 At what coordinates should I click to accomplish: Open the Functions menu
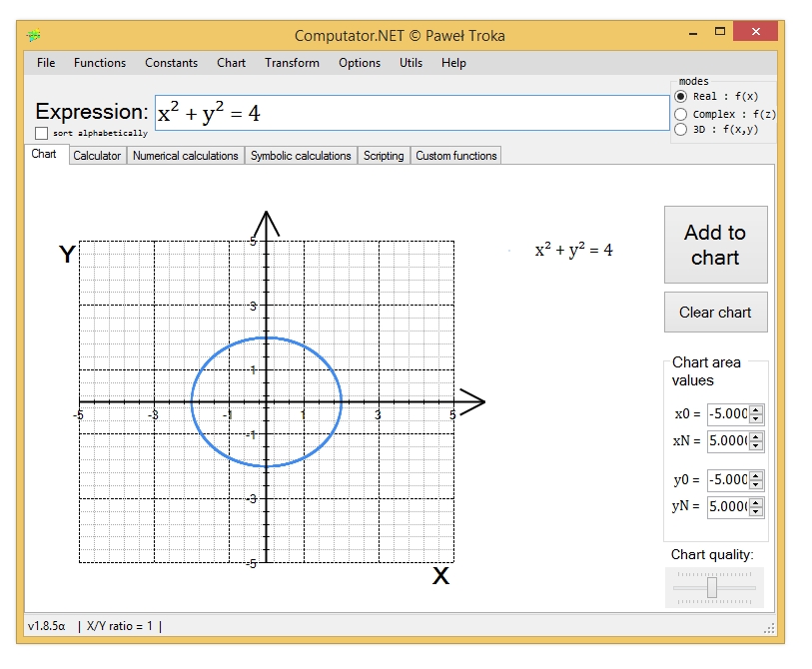pos(100,63)
